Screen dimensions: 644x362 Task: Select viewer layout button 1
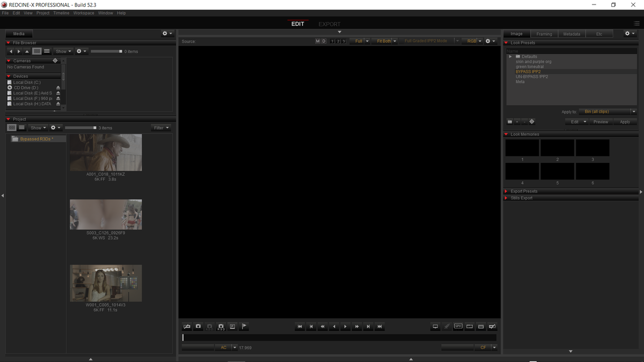point(333,41)
